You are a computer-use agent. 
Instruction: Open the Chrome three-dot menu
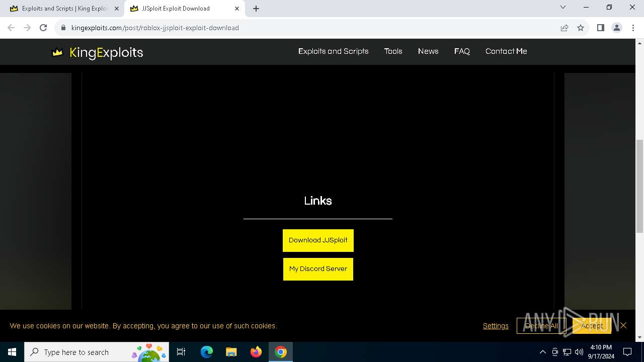tap(632, 28)
